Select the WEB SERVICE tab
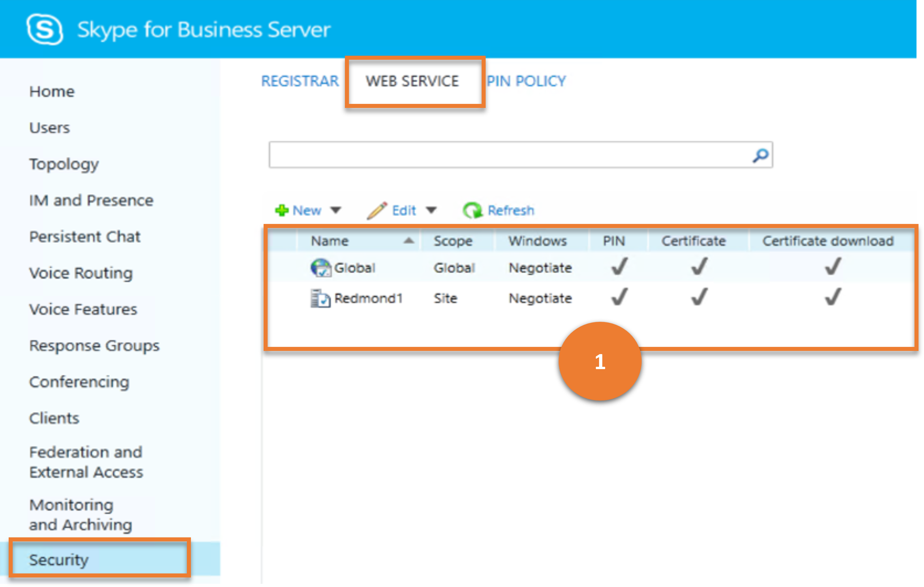 point(412,81)
